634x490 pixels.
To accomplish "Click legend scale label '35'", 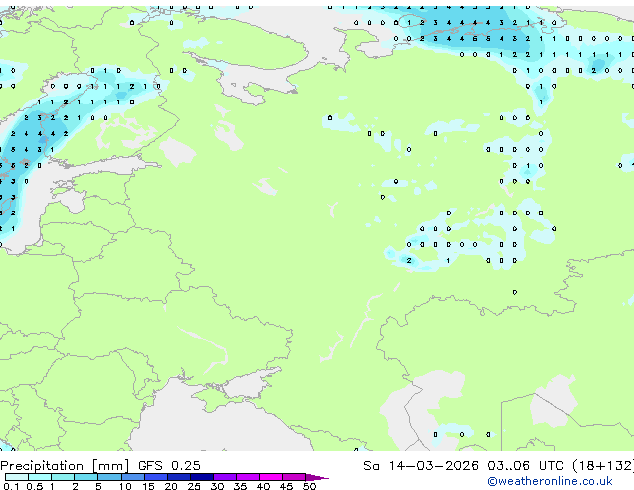I will tap(240, 486).
